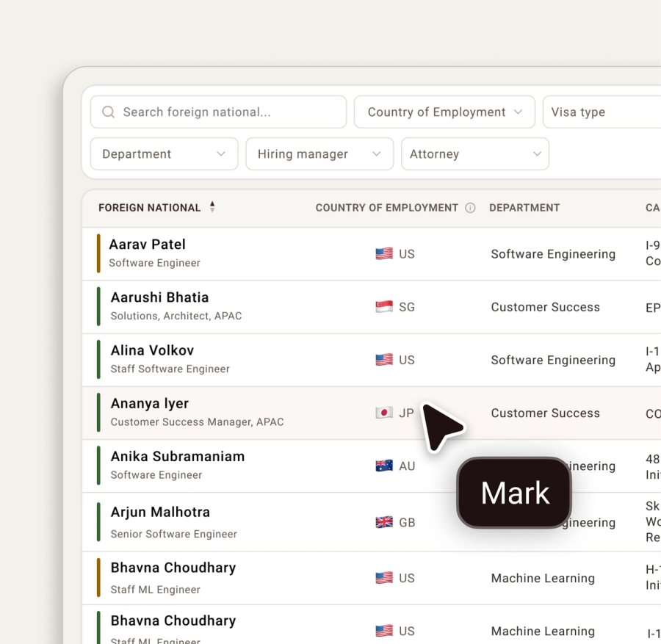Viewport: 661px width, 644px height.
Task: Open Ananya Iyer's record
Action: point(150,404)
